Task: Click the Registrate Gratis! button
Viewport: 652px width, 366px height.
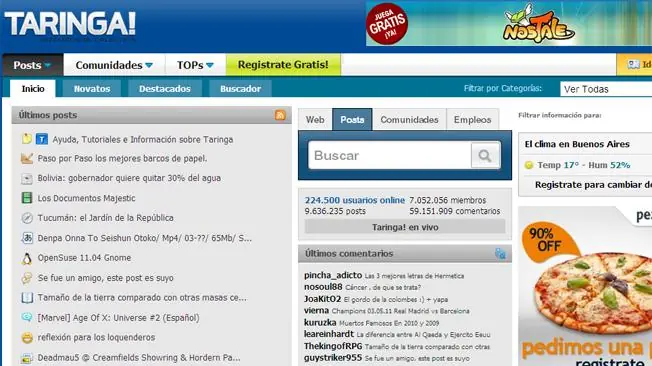Action: 283,65
